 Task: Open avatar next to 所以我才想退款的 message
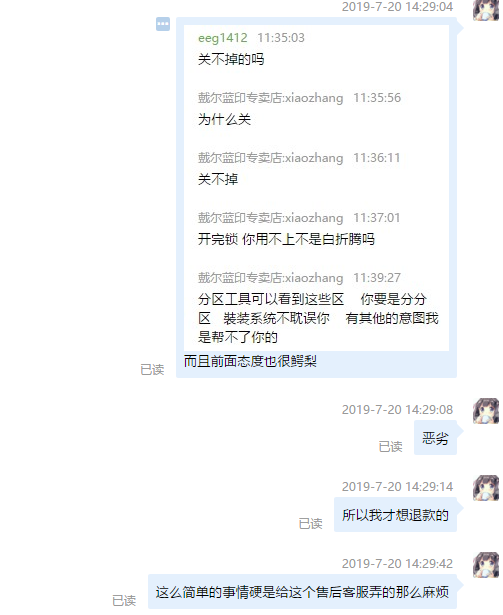486,488
